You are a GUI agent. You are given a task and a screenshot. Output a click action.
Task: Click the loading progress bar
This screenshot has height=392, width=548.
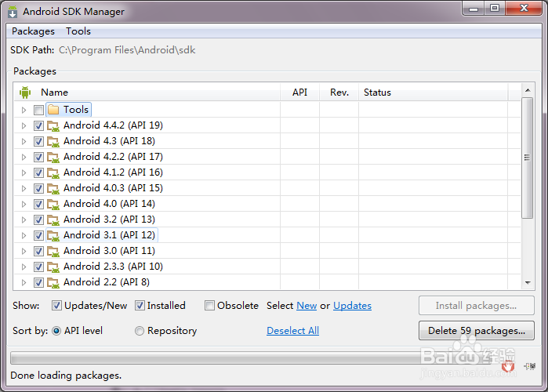pyautogui.click(x=250, y=358)
